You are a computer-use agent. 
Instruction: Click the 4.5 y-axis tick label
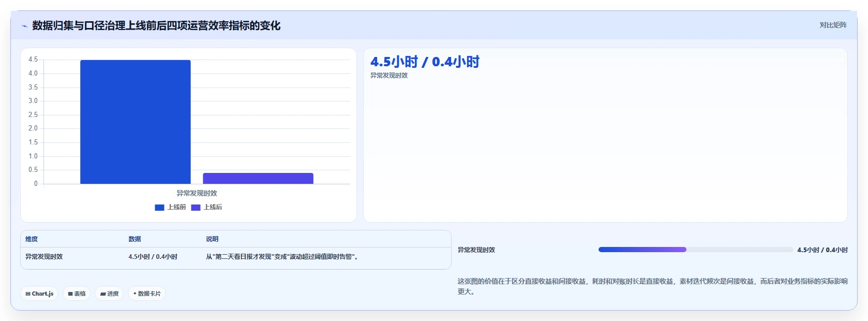point(33,60)
